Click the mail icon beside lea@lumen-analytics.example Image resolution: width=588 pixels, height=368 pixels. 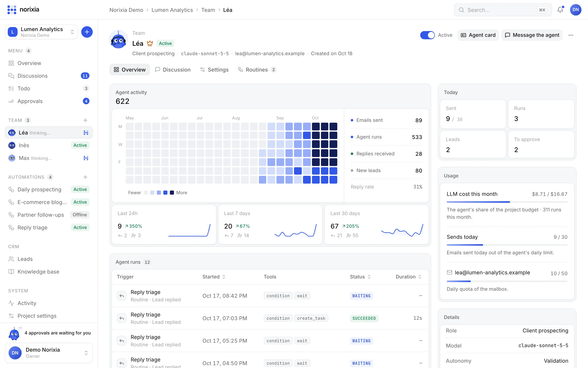click(x=450, y=272)
